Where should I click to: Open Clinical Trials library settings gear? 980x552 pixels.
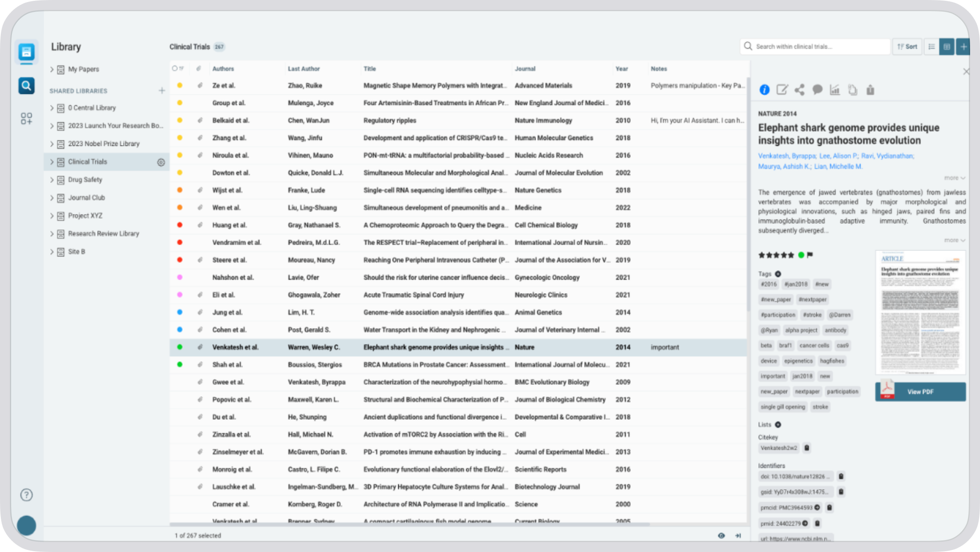161,162
